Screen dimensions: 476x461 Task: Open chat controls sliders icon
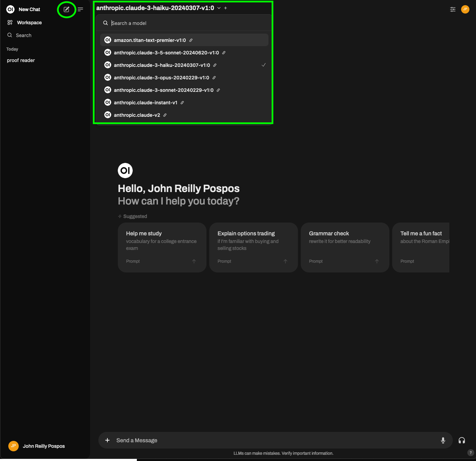(453, 9)
